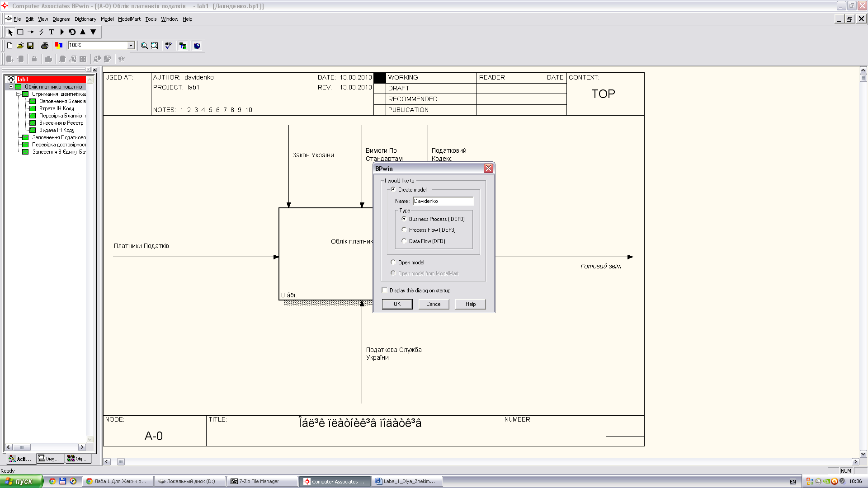Toggle Display this dialog on startup
The image size is (868, 488).
[x=385, y=291]
